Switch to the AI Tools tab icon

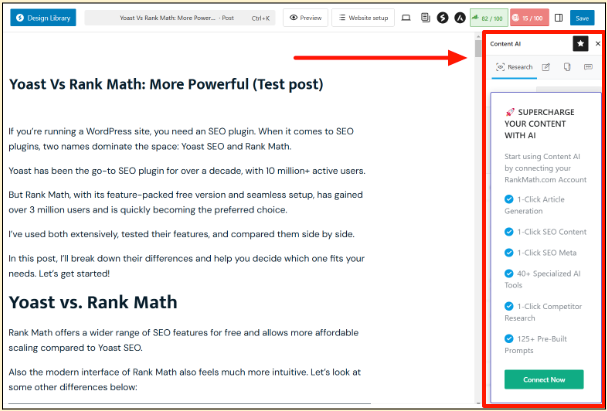point(567,67)
